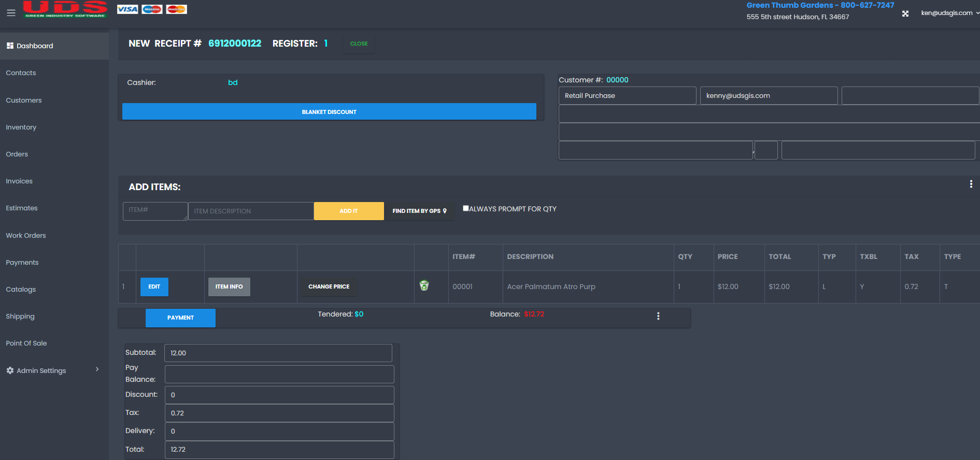Click cashier name bd
980x460 pixels.
233,82
